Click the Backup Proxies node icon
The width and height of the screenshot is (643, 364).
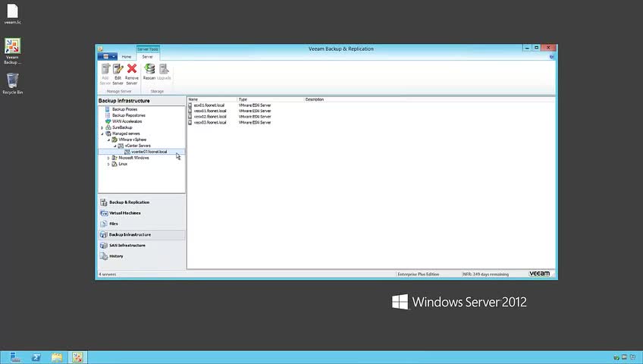[108, 109]
